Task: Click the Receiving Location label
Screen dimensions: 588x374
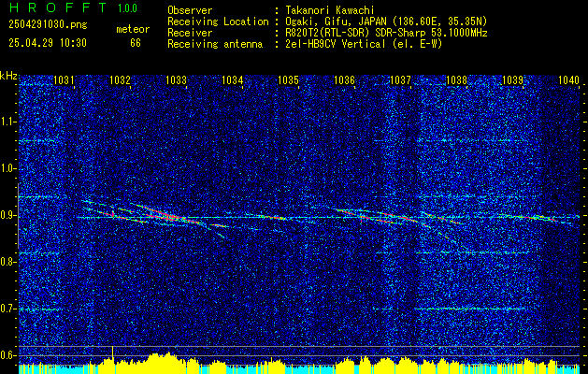Action: click(x=218, y=22)
